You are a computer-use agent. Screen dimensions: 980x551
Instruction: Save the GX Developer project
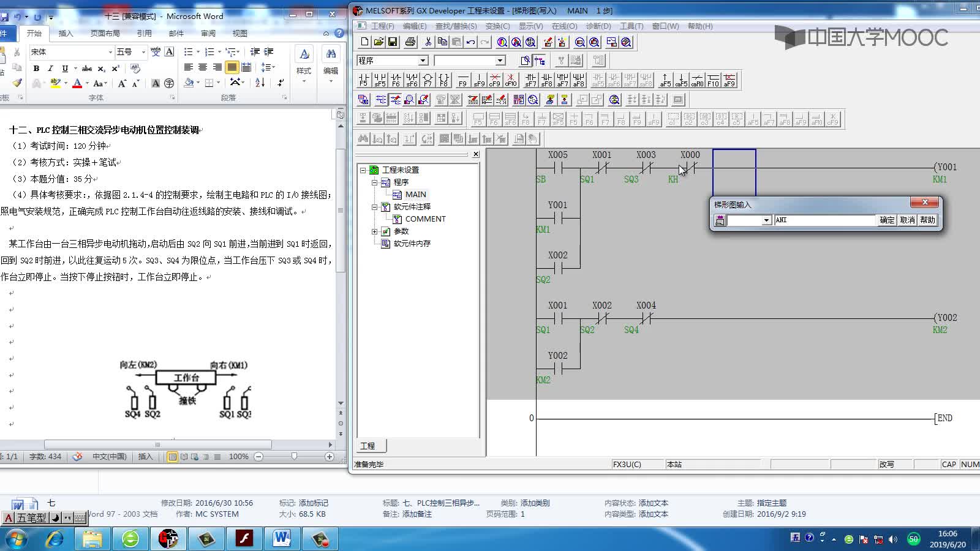coord(393,42)
